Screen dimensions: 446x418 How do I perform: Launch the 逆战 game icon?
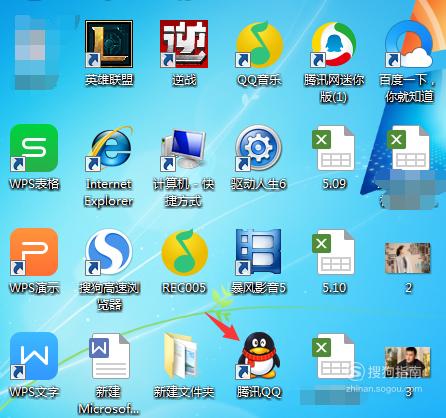pos(184,44)
